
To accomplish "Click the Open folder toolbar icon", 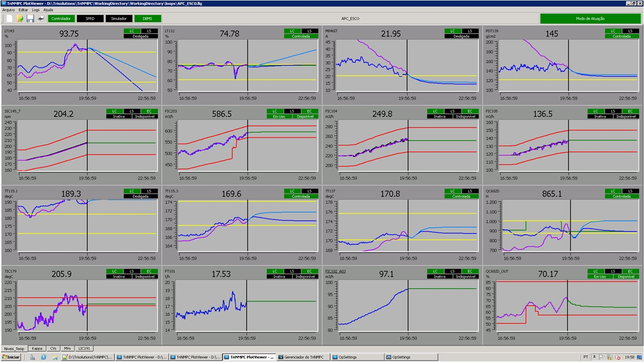I will pos(20,19).
